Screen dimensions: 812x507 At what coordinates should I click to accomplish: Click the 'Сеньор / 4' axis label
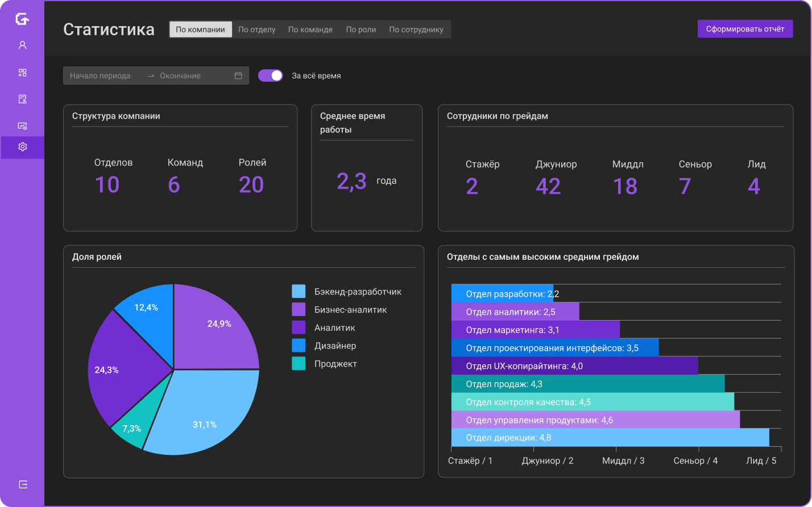click(x=695, y=461)
